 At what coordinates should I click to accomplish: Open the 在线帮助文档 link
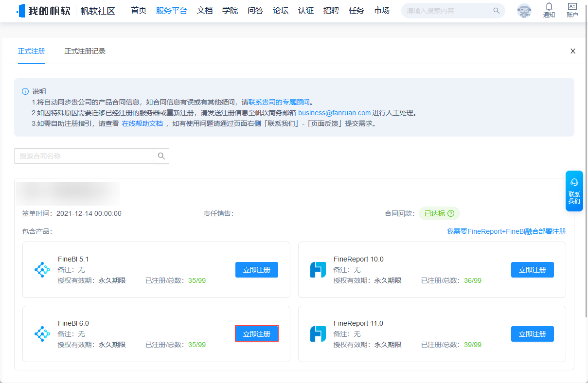[143, 123]
